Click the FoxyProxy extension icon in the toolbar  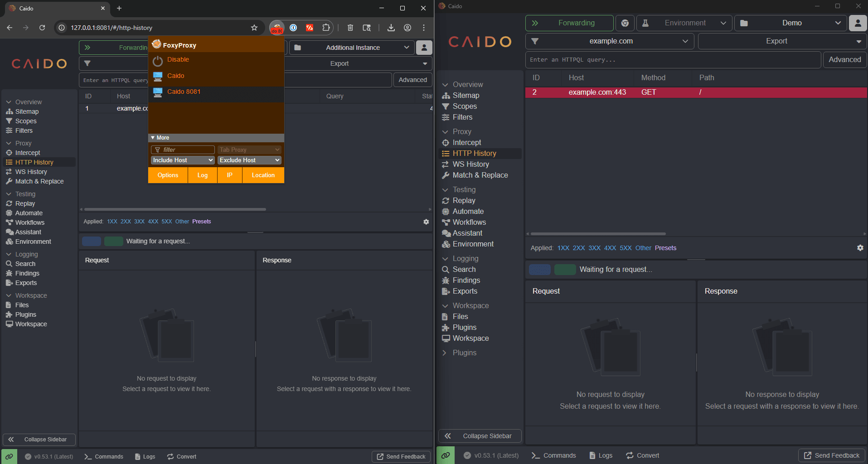pos(277,28)
